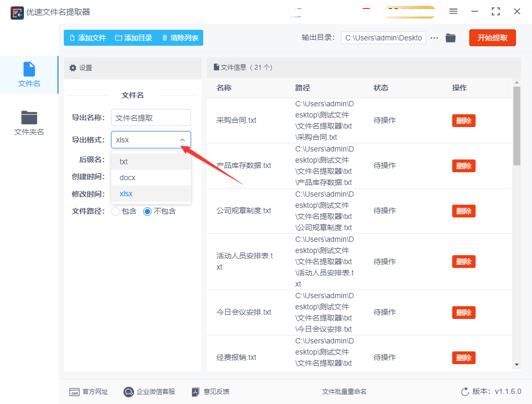Click the 导出名称 input field
Image resolution: width=532 pixels, height=404 pixels.
click(x=151, y=117)
